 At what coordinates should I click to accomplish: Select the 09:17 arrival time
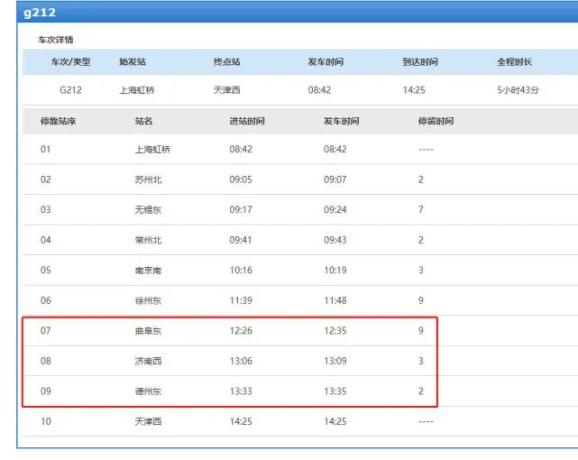point(241,210)
